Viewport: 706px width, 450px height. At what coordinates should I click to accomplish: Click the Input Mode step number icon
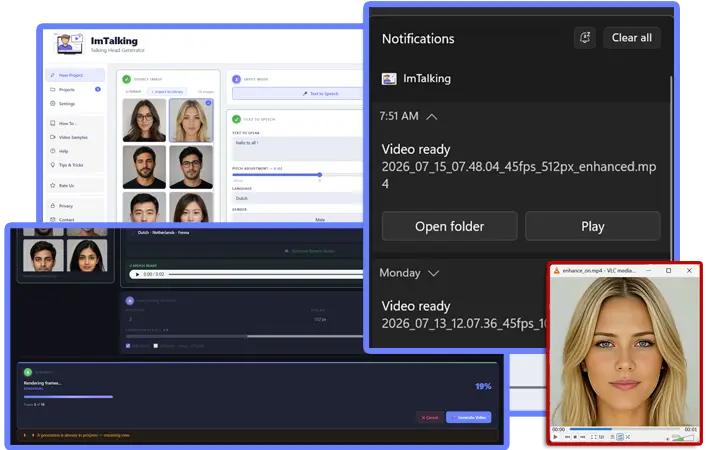pos(236,79)
